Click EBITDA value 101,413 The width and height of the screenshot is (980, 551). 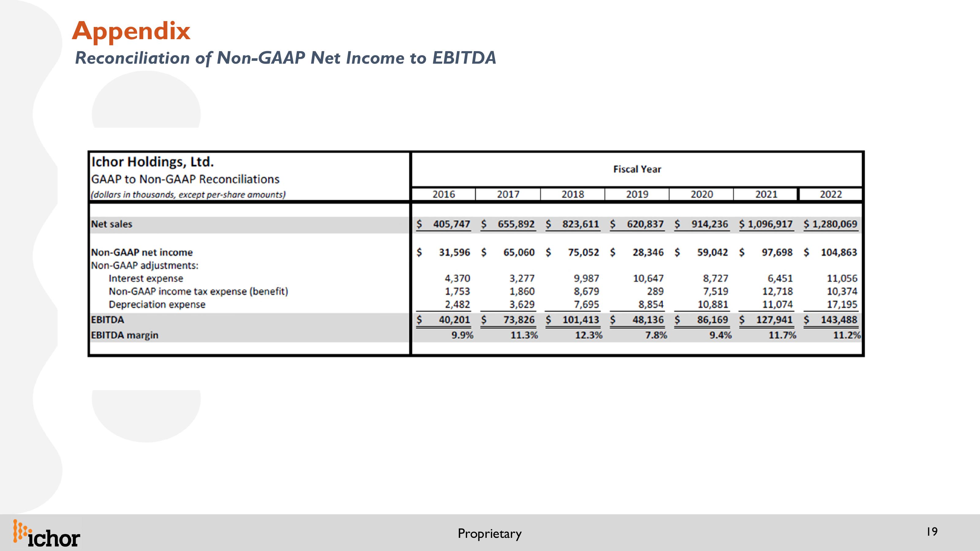(x=581, y=320)
